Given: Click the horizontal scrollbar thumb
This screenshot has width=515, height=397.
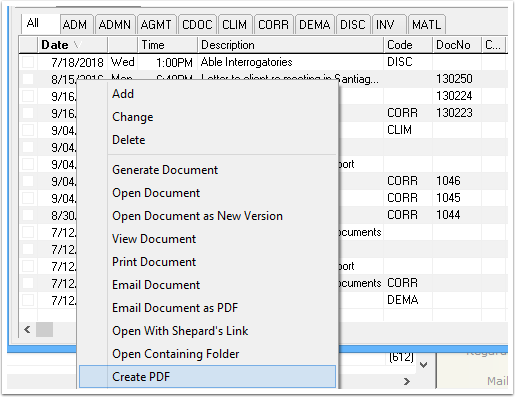Looking at the screenshot, I should point(44,330).
